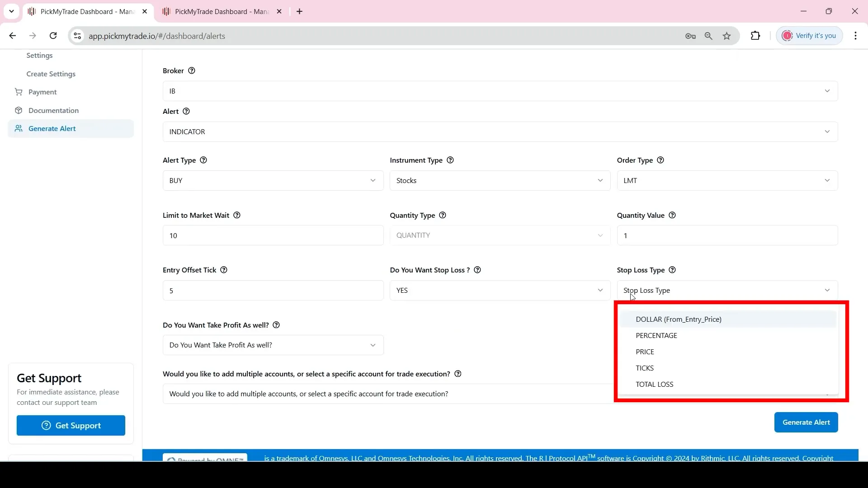Expand the Alert Type BUY dropdown
The image size is (868, 488).
click(273, 181)
